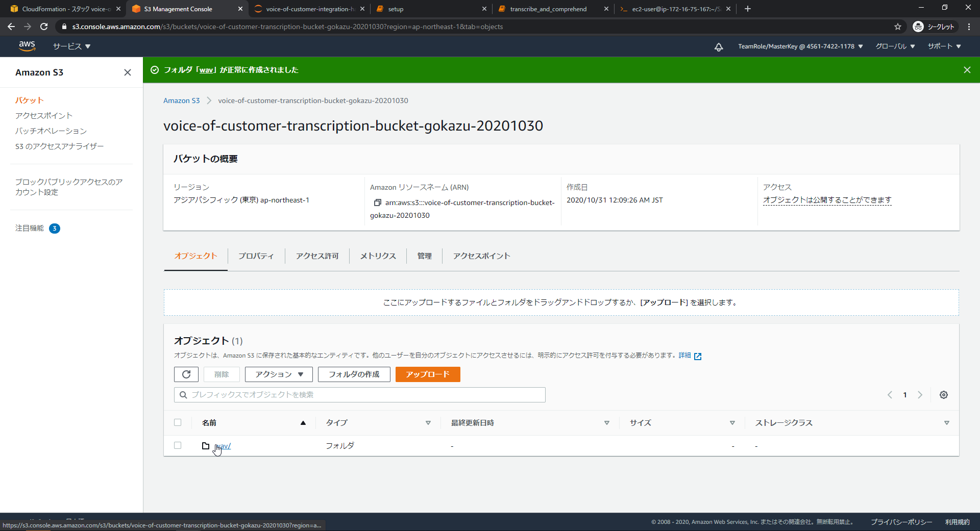Open the table preferences gear icon

(944, 395)
